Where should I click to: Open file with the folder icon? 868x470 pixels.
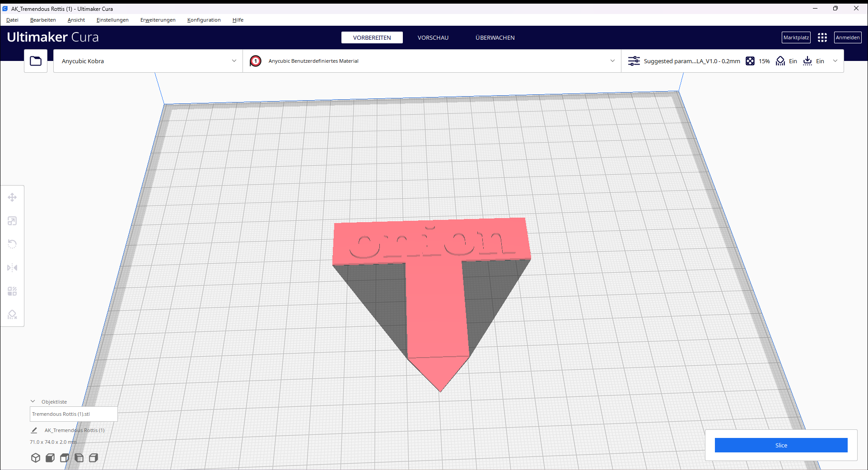click(x=36, y=61)
